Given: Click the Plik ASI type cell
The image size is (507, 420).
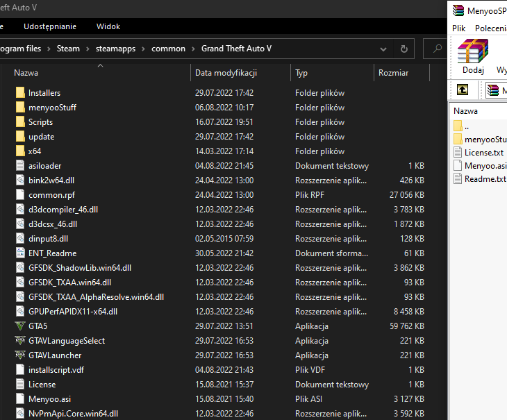Looking at the screenshot, I should (308, 399).
